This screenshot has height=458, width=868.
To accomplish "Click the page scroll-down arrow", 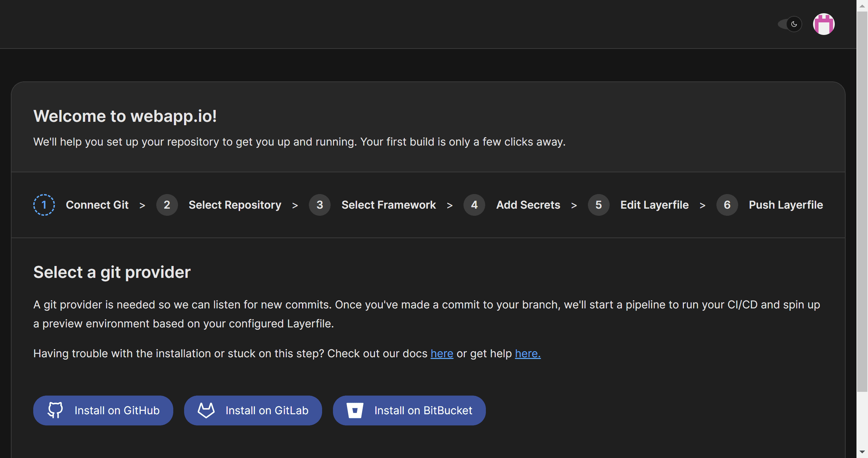I will pyautogui.click(x=862, y=452).
